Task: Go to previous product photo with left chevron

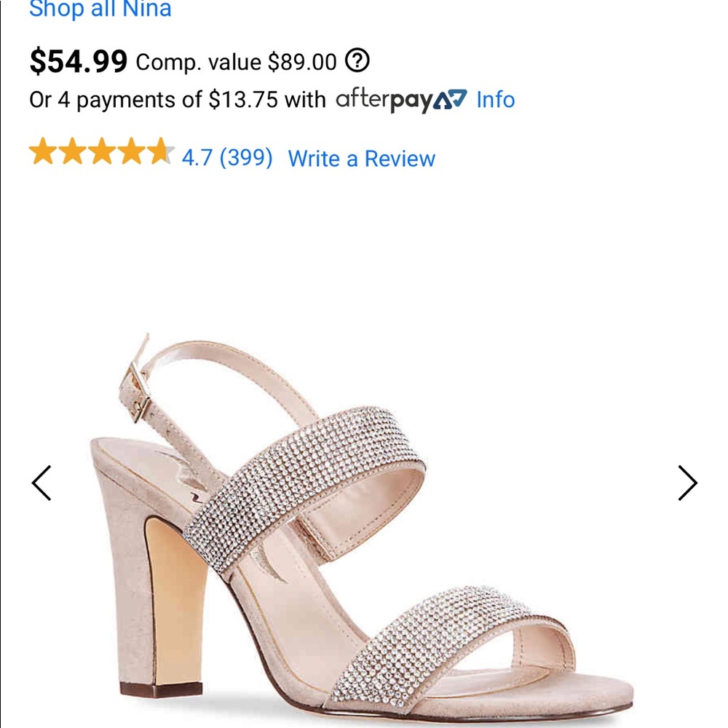Action: 41,481
